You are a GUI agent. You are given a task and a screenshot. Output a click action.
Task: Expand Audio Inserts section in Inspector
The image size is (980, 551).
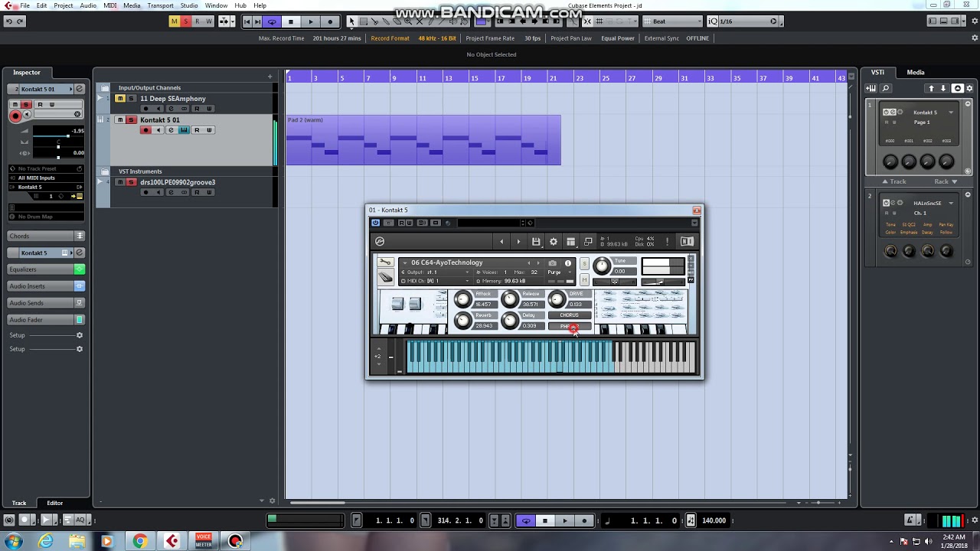(x=46, y=286)
